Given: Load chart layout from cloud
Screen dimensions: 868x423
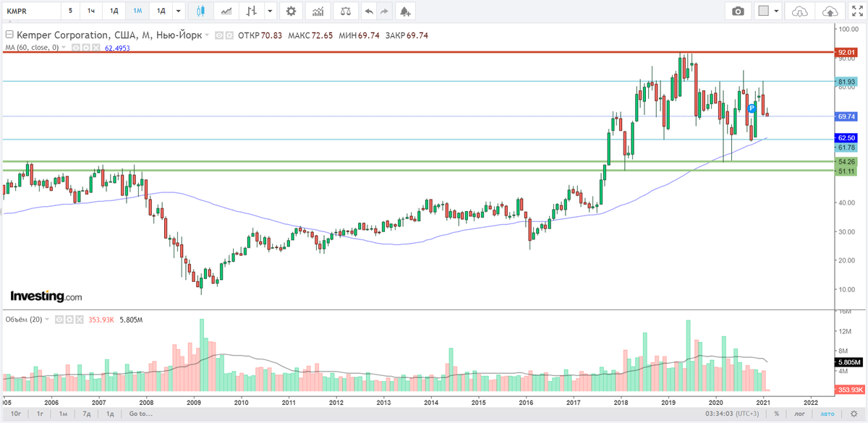Looking at the screenshot, I should click(x=799, y=11).
